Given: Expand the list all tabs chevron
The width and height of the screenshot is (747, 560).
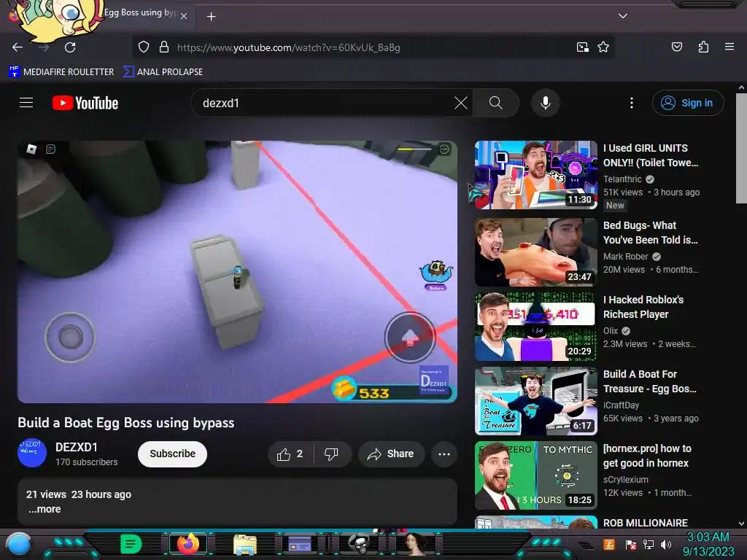Looking at the screenshot, I should (623, 16).
